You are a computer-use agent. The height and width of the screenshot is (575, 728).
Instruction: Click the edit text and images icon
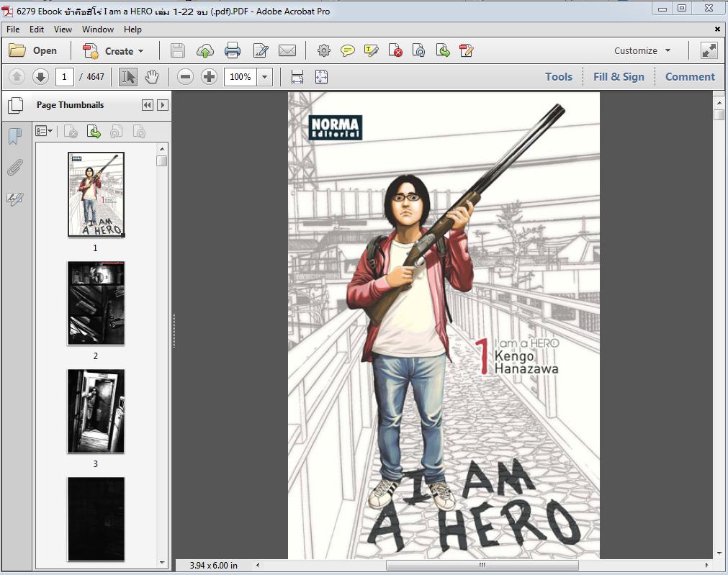click(x=261, y=50)
